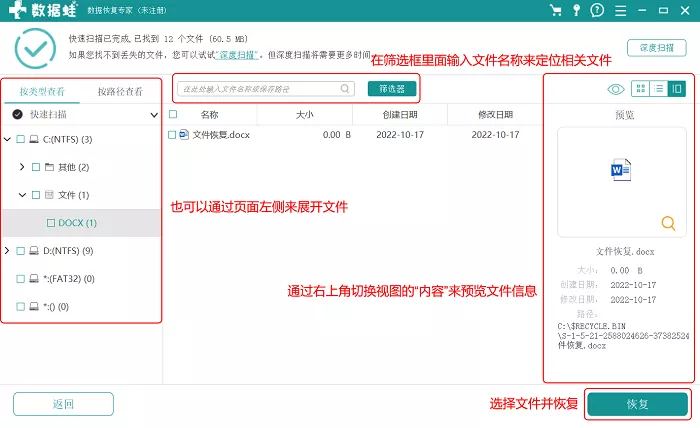
Task: Click the scan complete checkmark icon
Action: coord(35,48)
